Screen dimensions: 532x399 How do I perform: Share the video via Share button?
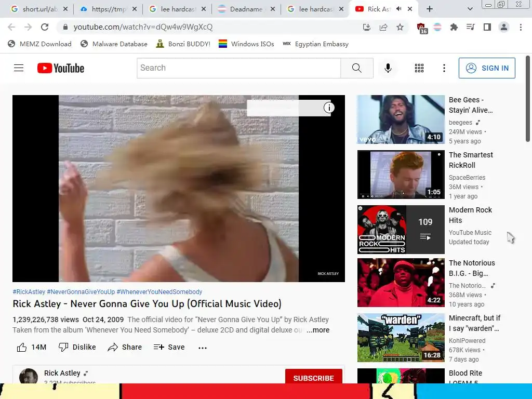pyautogui.click(x=125, y=347)
